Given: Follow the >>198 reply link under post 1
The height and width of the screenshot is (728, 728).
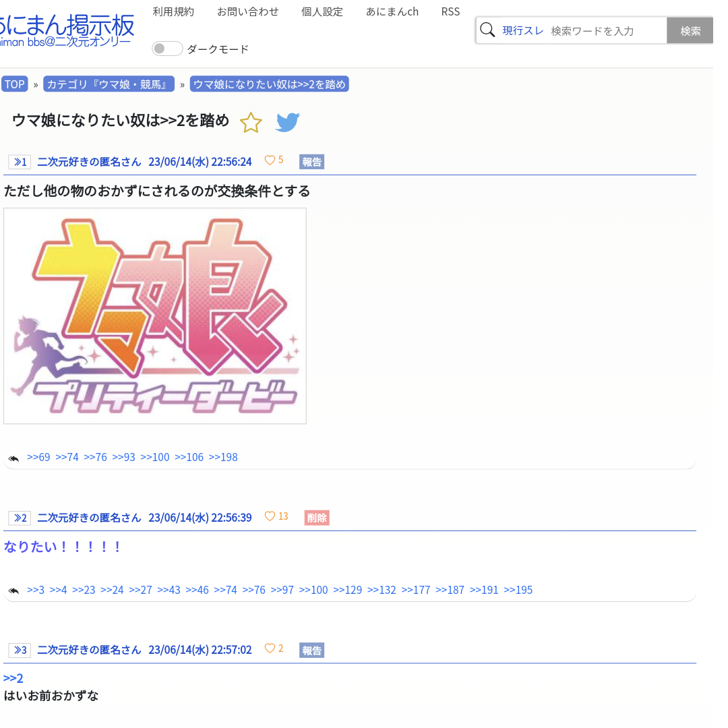Looking at the screenshot, I should click(x=223, y=457).
